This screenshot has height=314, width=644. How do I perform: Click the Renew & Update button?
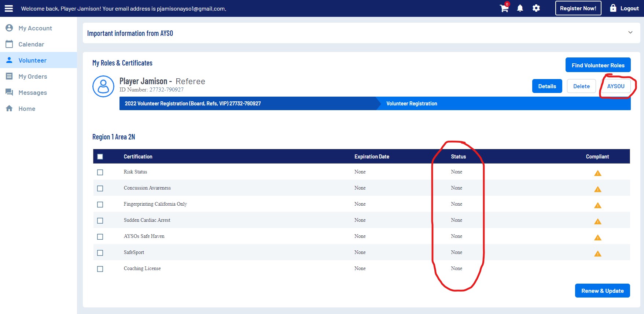pyautogui.click(x=602, y=291)
